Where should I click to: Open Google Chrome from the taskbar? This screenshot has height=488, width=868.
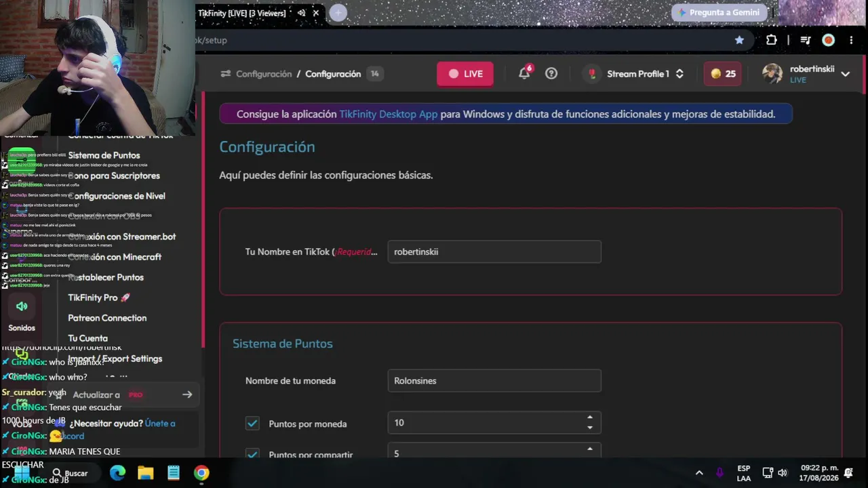201,473
